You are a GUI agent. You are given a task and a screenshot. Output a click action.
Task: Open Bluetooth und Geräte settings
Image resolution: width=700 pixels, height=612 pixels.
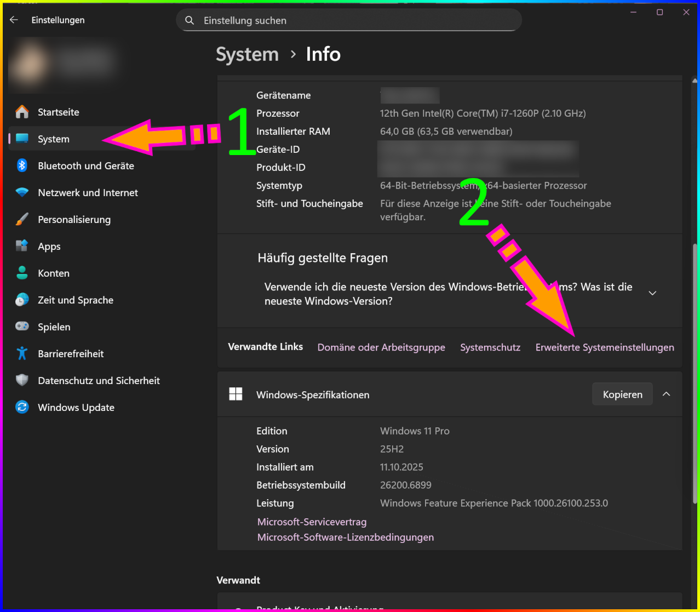[102, 165]
